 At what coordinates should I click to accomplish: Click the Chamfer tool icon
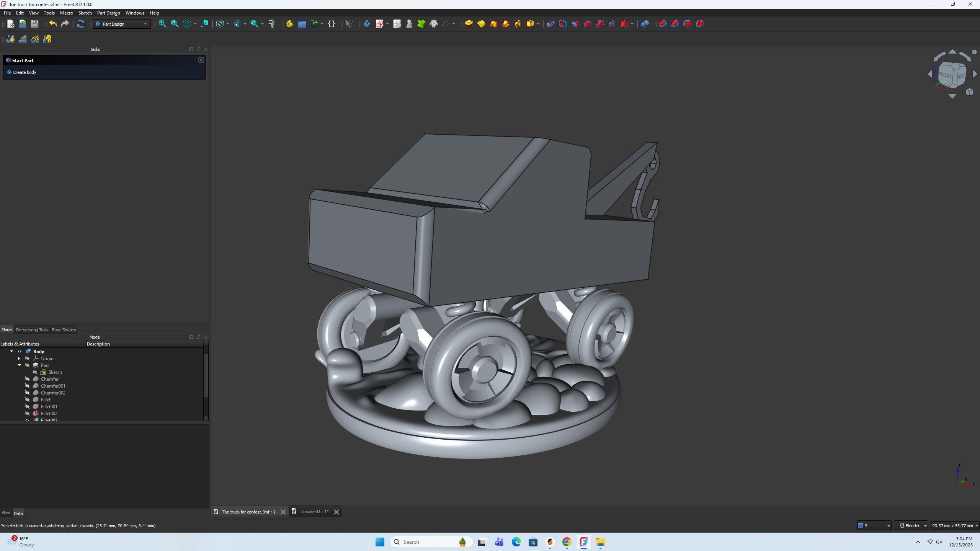point(675,24)
